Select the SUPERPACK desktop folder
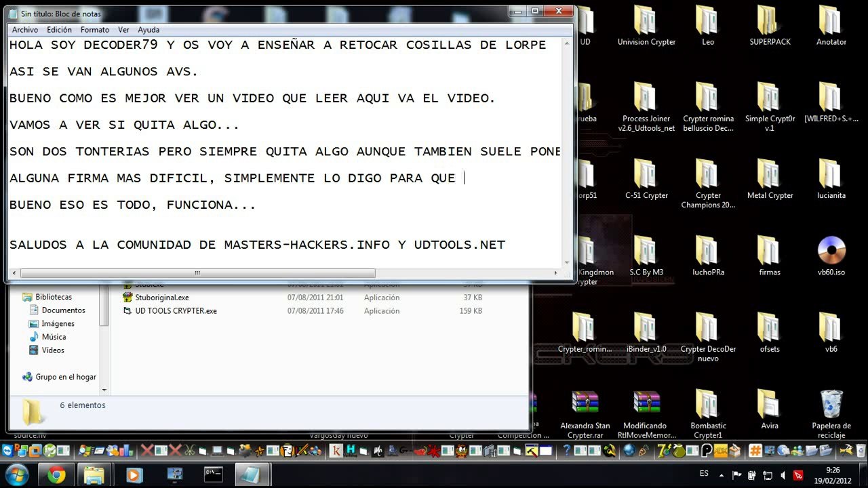The width and height of the screenshot is (868, 488). 769,26
